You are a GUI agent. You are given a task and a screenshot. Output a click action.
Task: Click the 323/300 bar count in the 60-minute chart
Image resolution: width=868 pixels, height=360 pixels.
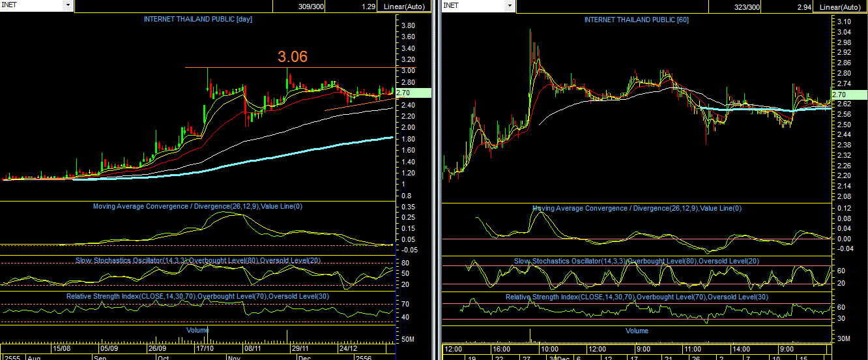pos(746,7)
